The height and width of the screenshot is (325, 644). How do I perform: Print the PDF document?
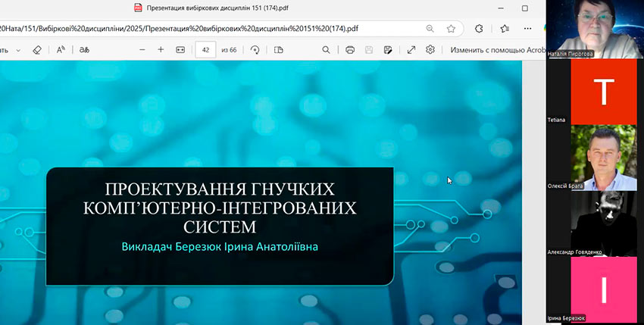click(350, 49)
